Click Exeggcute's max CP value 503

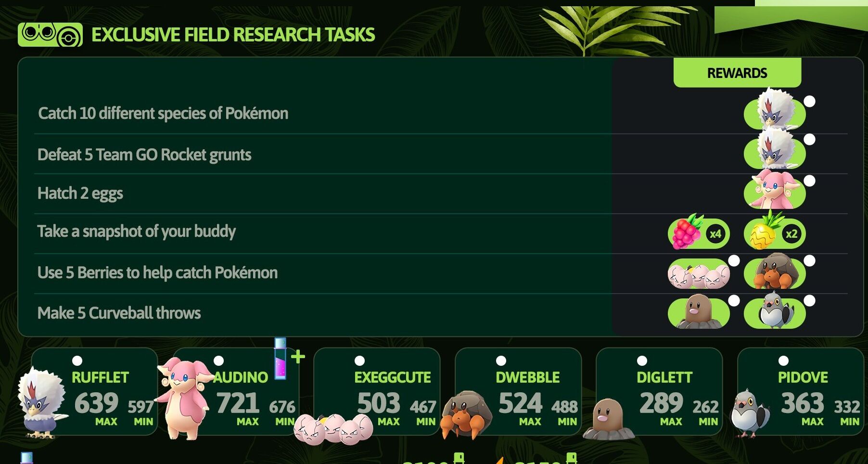379,403
